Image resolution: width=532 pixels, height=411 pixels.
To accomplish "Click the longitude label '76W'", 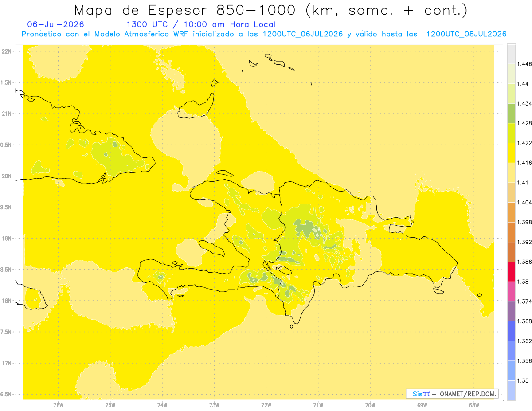I will click(58, 405).
